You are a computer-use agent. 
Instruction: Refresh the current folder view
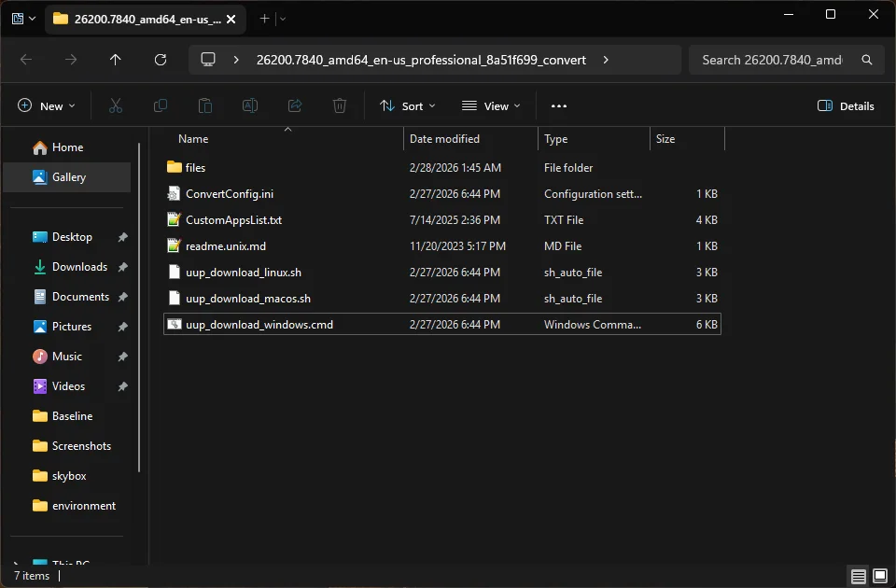(x=161, y=60)
